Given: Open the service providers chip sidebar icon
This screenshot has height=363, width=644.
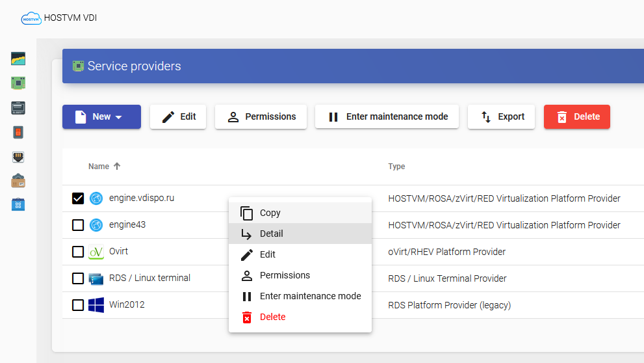Looking at the screenshot, I should point(18,83).
